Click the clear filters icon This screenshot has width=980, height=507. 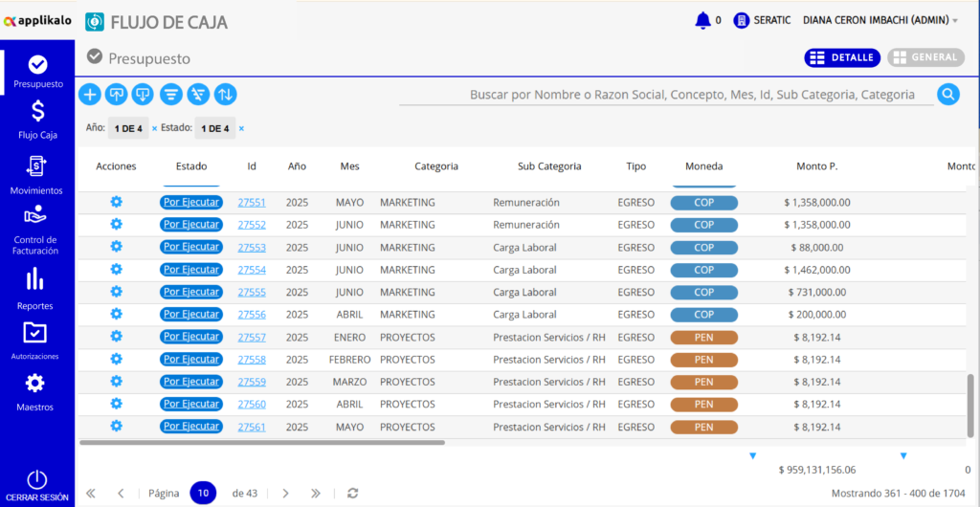pos(198,95)
